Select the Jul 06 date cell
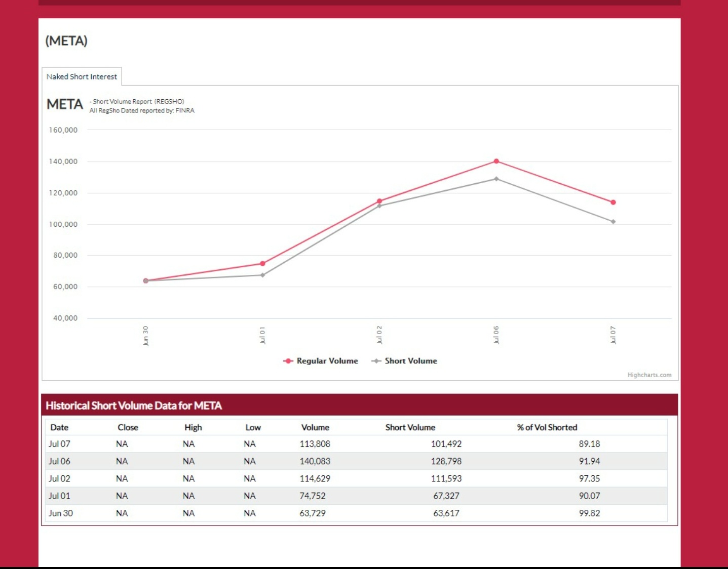This screenshot has height=569, width=728. tap(59, 461)
